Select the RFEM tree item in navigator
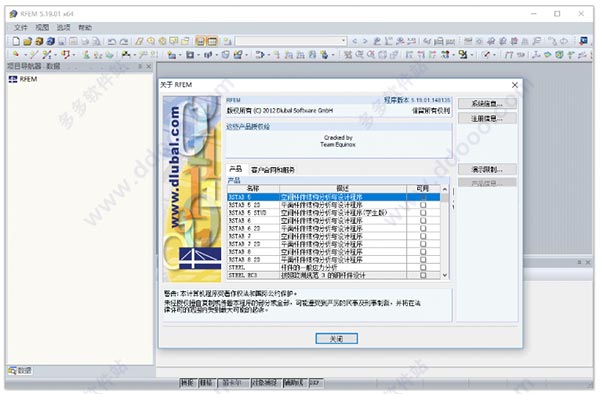600x394 pixels. (x=23, y=79)
